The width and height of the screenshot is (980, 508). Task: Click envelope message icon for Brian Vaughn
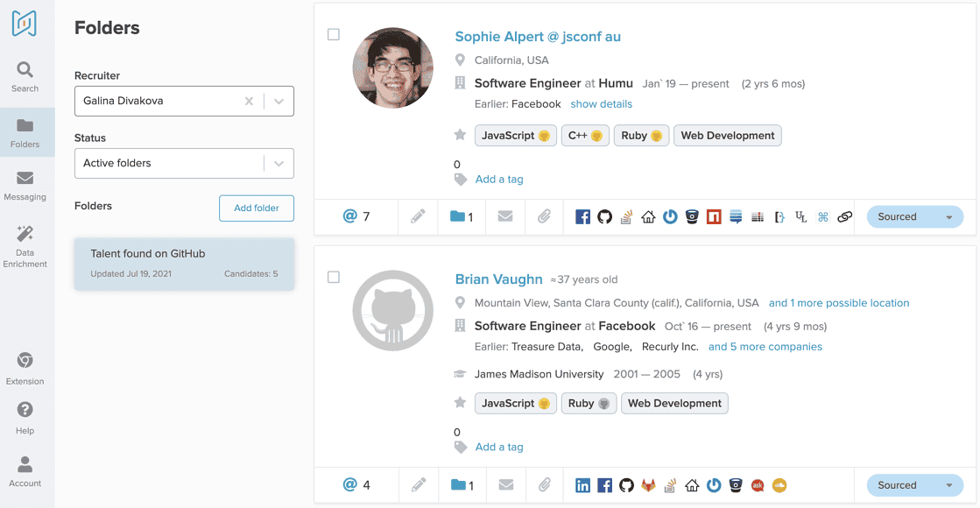pos(505,485)
